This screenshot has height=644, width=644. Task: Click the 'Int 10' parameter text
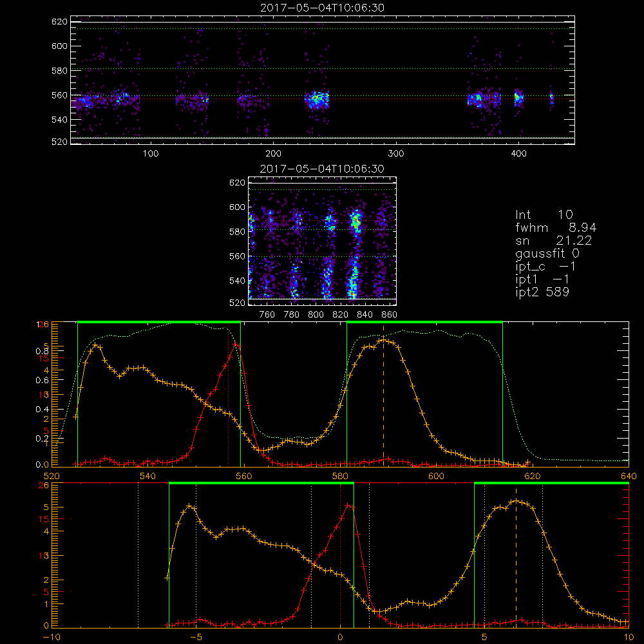[x=544, y=214]
